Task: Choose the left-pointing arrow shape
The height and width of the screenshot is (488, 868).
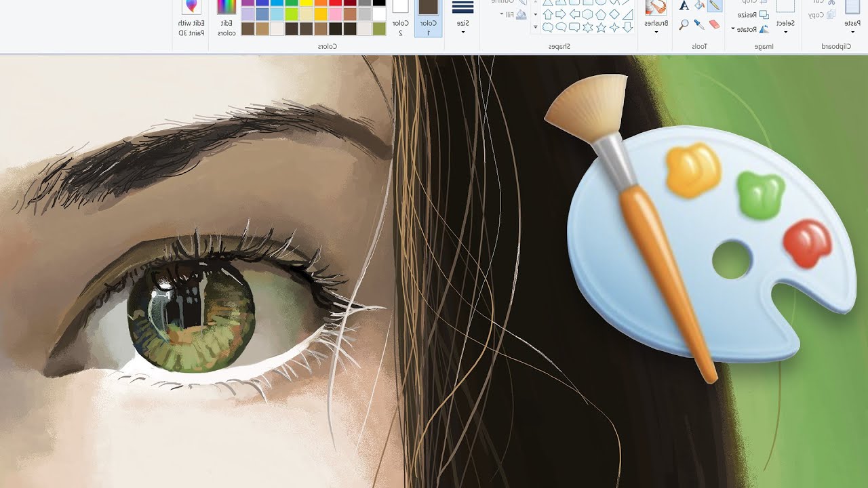Action: click(x=574, y=14)
